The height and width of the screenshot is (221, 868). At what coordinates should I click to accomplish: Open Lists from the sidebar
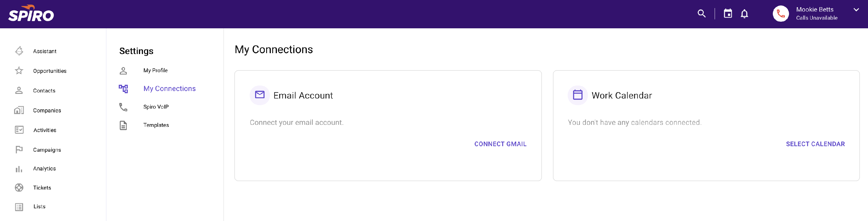pyautogui.click(x=19, y=206)
